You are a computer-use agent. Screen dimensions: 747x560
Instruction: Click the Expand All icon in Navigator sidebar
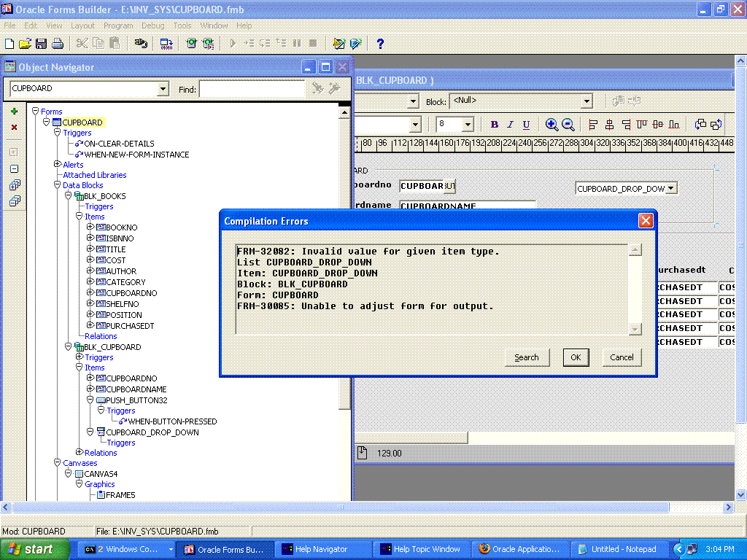15,184
